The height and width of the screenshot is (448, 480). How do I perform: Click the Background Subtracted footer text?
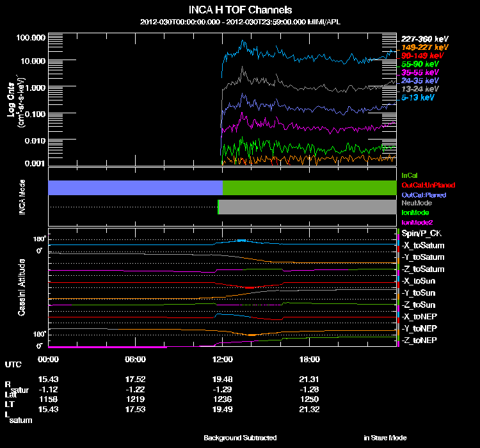(x=240, y=438)
